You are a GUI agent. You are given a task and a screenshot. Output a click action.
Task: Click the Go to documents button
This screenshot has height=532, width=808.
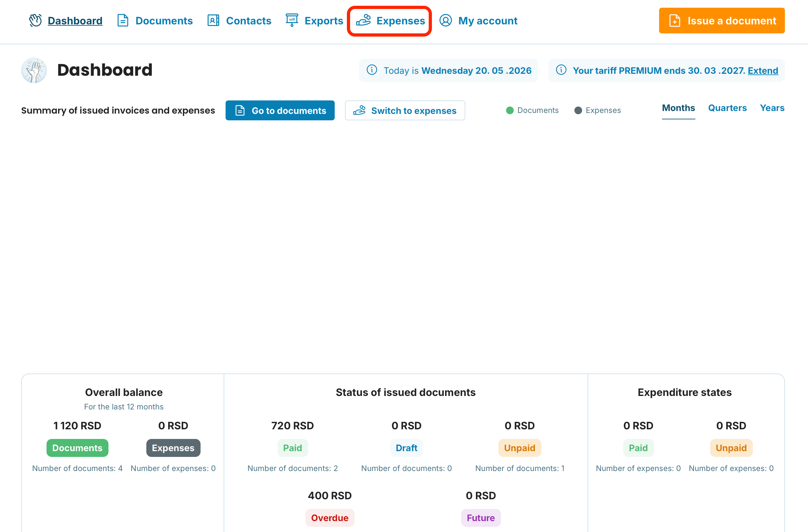[x=280, y=110]
